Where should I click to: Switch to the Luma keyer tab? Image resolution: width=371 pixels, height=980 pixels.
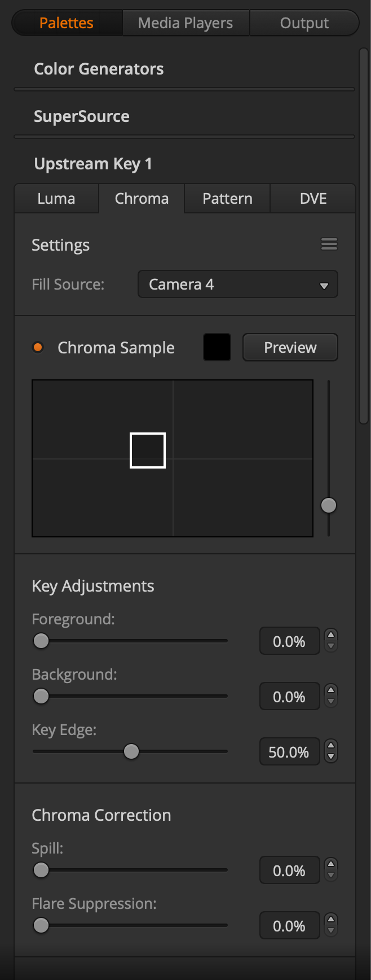click(x=56, y=198)
